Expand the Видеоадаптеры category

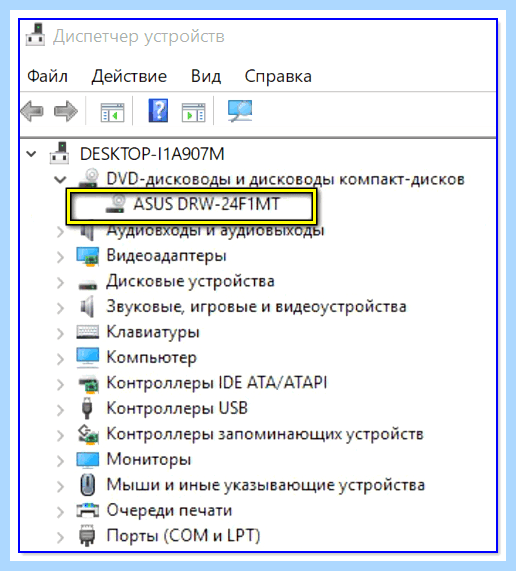coord(60,257)
